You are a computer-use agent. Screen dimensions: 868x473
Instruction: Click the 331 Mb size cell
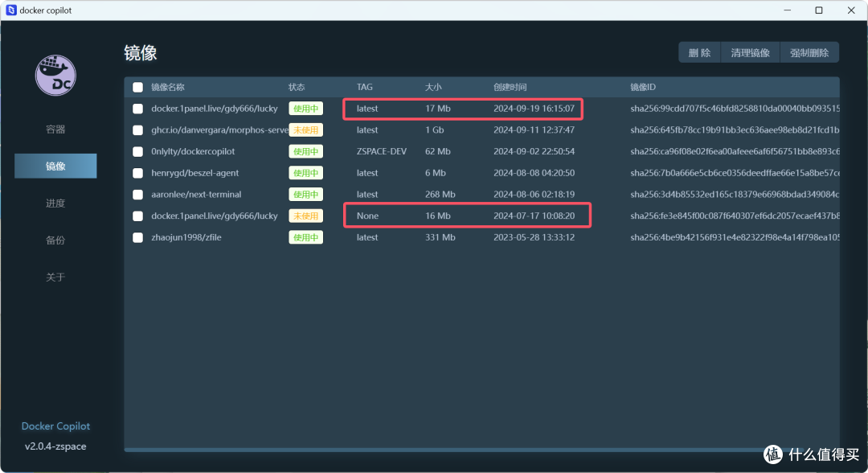(440, 237)
